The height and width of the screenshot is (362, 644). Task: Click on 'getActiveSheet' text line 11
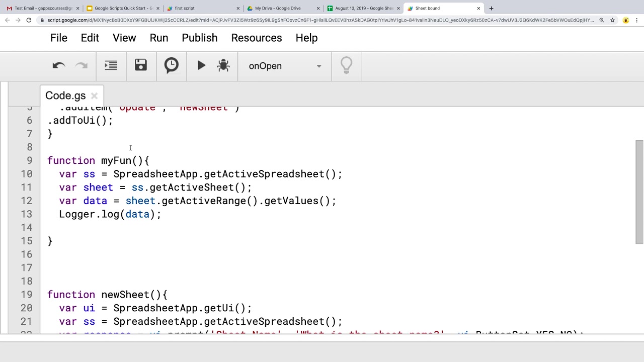(192, 188)
